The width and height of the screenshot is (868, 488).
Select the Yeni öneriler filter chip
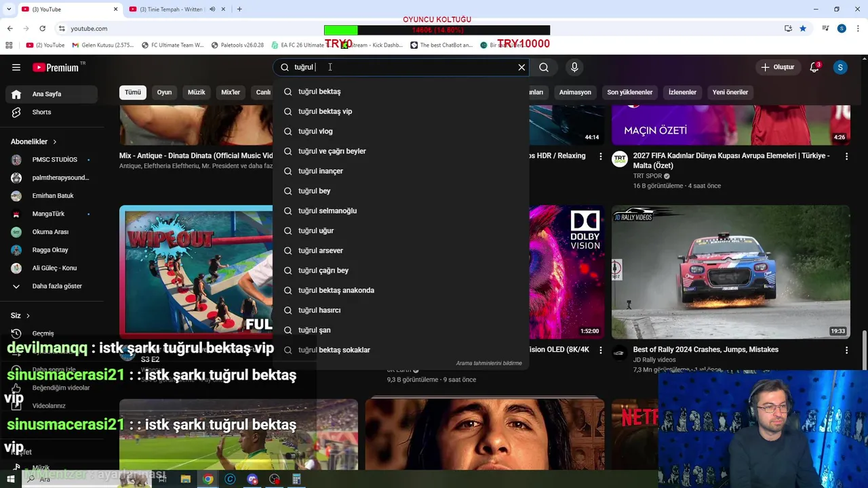pyautogui.click(x=730, y=92)
